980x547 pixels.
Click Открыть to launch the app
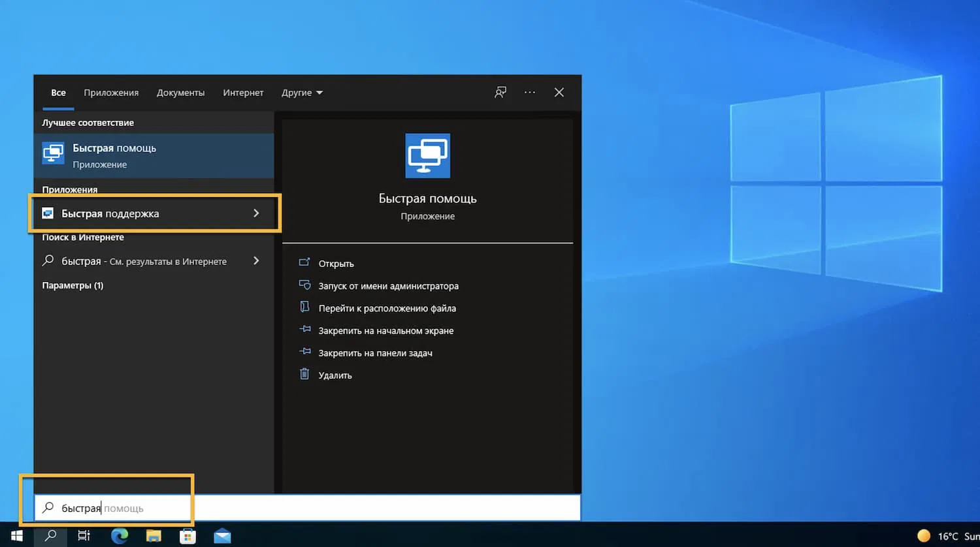(x=336, y=264)
